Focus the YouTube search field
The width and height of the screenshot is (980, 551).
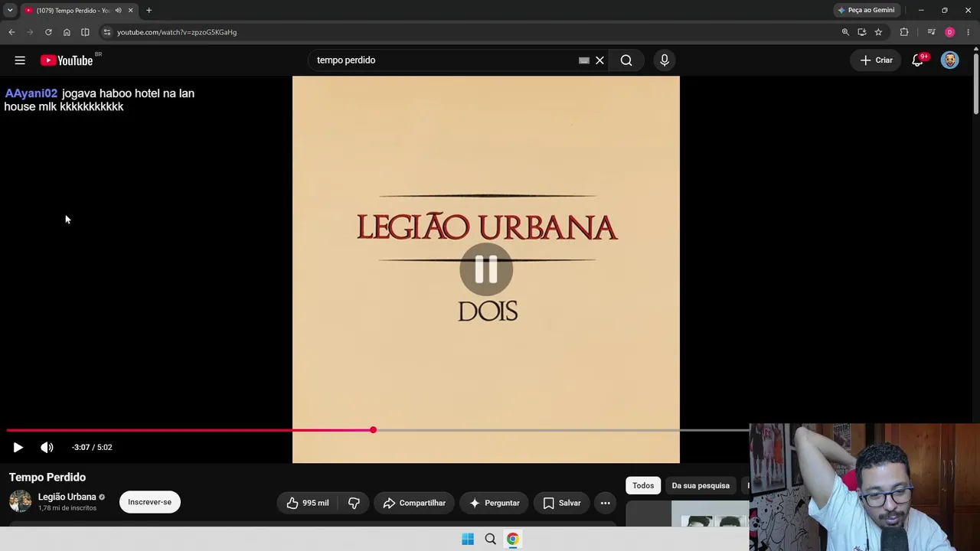click(444, 60)
